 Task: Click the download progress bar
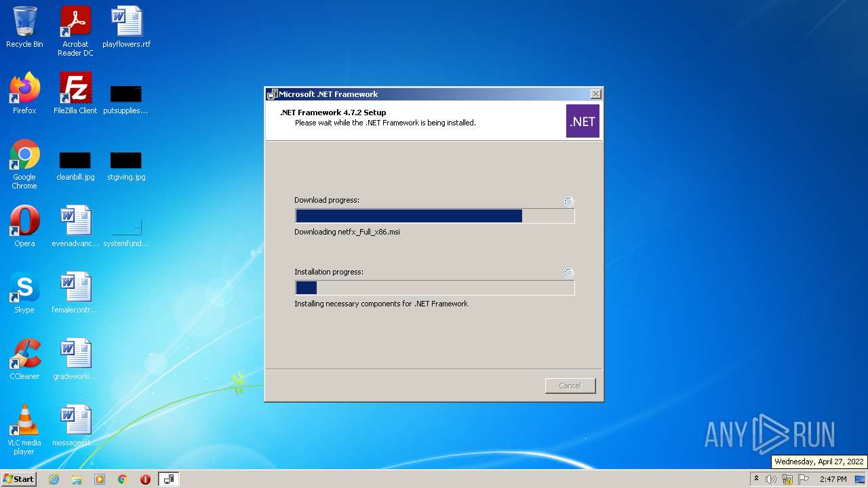click(x=435, y=216)
